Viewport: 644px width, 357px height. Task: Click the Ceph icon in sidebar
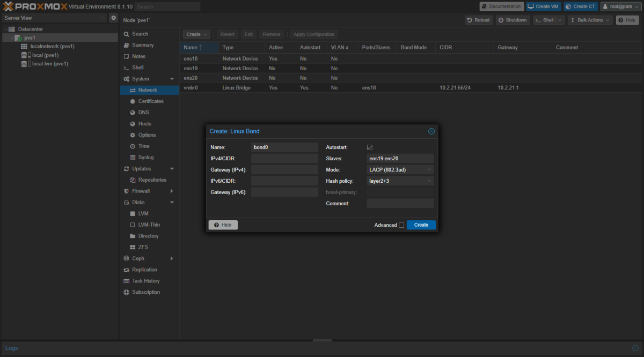pyautogui.click(x=127, y=258)
